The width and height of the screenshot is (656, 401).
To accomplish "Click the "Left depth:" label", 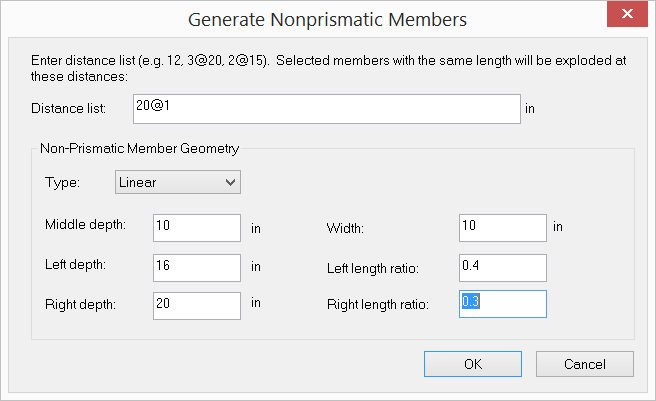I will click(77, 265).
